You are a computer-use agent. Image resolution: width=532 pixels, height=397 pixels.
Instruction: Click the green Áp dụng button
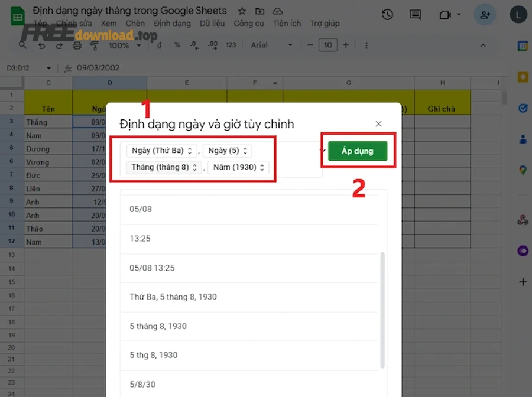[x=358, y=151]
